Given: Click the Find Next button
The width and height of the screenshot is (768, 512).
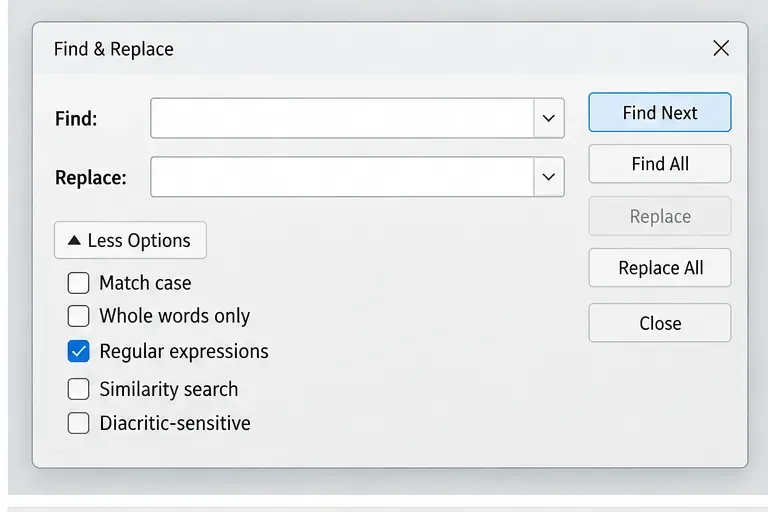Looking at the screenshot, I should pos(660,112).
